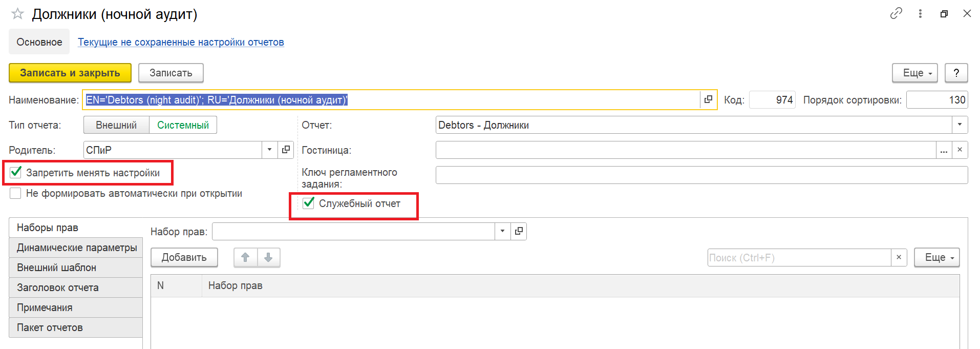Focus the Поиск (Ctrl+F) search field

pyautogui.click(x=799, y=257)
